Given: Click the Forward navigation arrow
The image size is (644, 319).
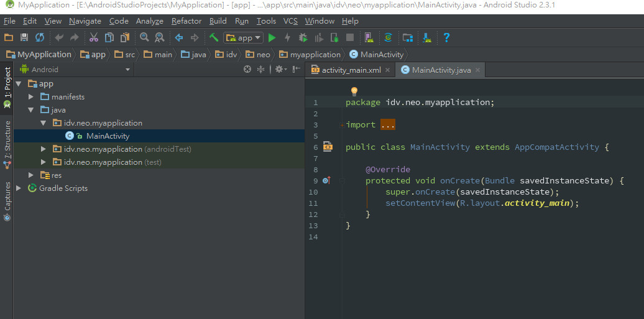Looking at the screenshot, I should click(195, 38).
